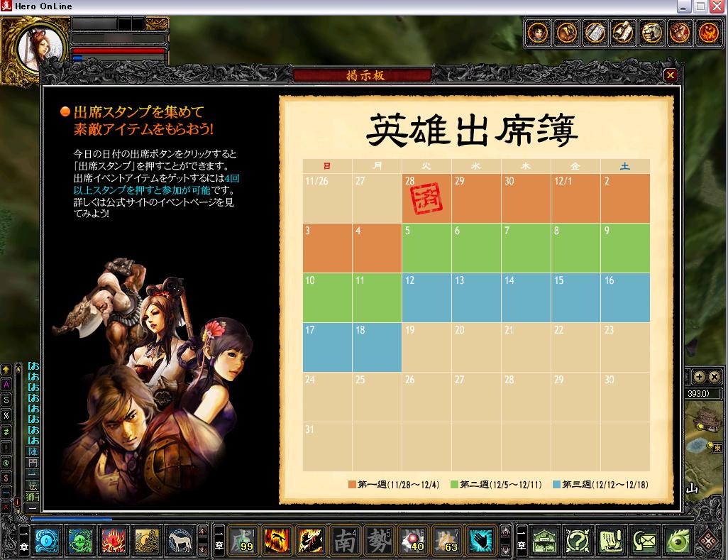Select the 伝 chat tab
The image size is (728, 560).
pos(33,485)
